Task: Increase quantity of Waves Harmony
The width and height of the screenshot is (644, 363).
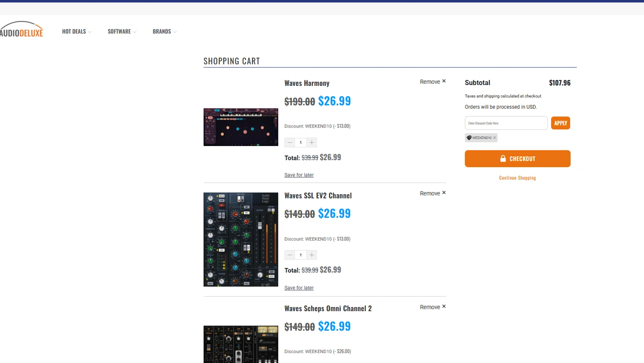Action: coord(312,142)
